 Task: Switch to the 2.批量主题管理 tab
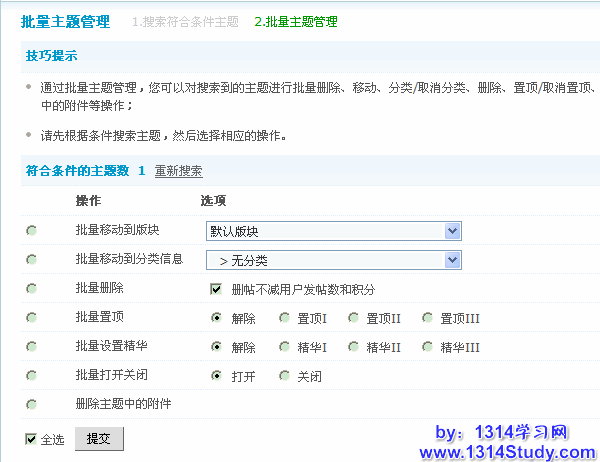pyautogui.click(x=296, y=21)
